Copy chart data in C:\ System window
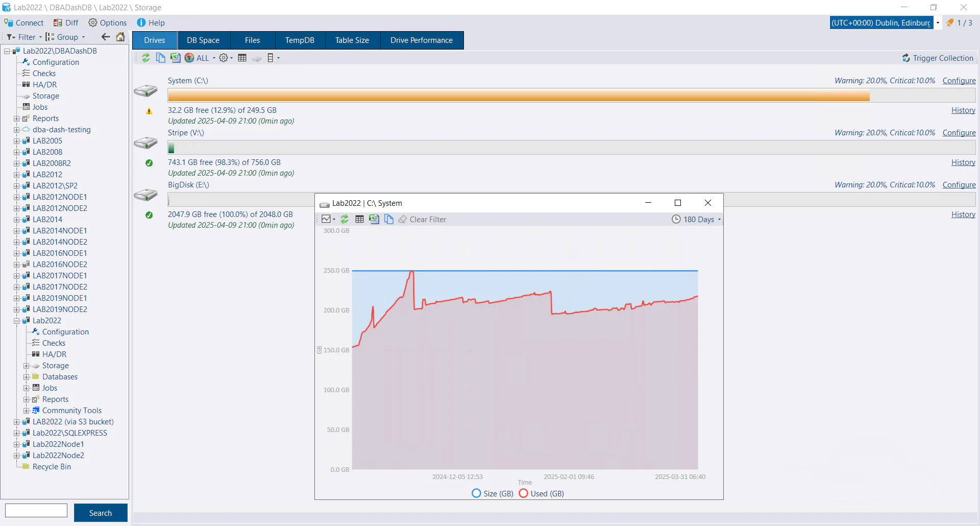 tap(389, 219)
